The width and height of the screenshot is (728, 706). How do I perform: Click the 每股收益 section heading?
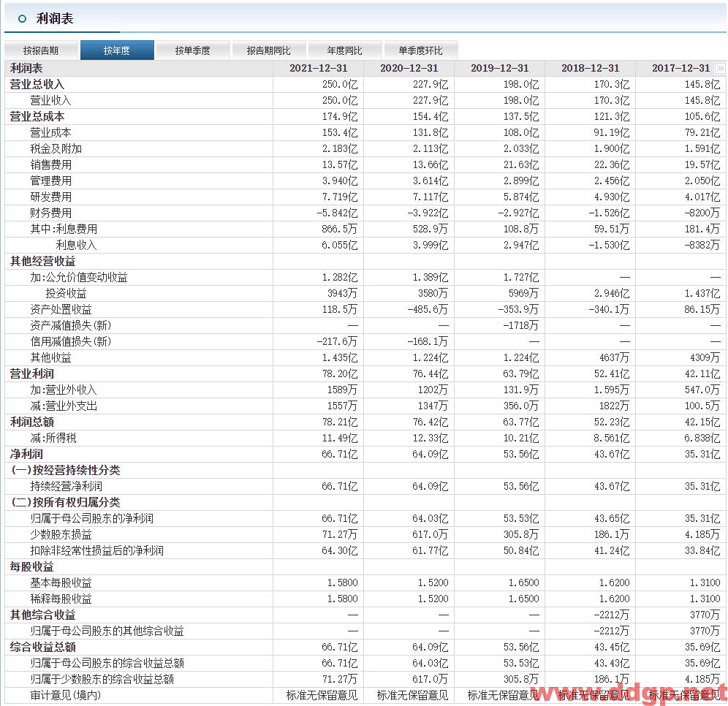coord(32,567)
